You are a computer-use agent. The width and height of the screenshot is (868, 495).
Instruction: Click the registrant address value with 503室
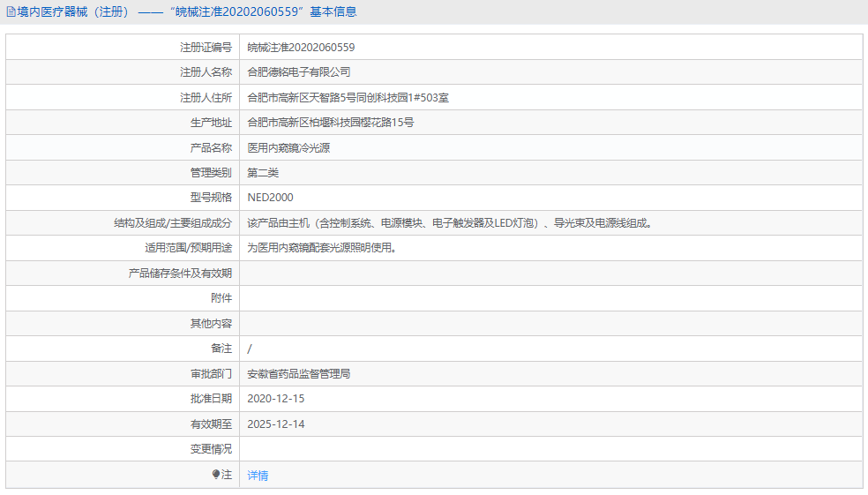348,98
